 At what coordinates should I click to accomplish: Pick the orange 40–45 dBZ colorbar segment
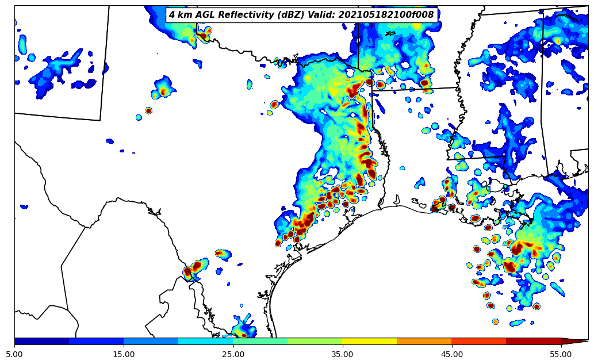pos(424,341)
